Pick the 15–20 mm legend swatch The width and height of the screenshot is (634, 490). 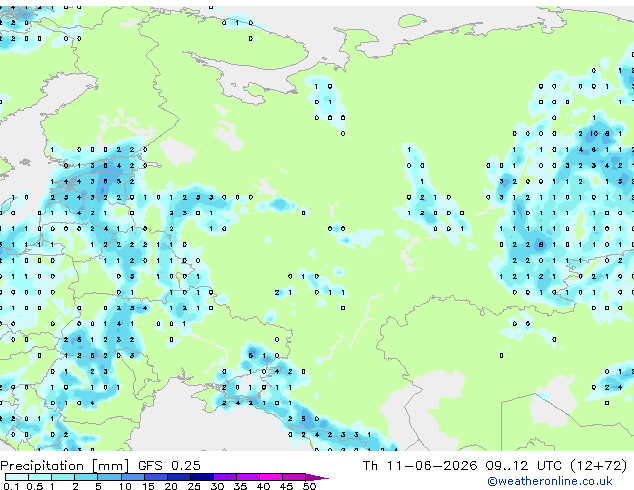point(155,477)
